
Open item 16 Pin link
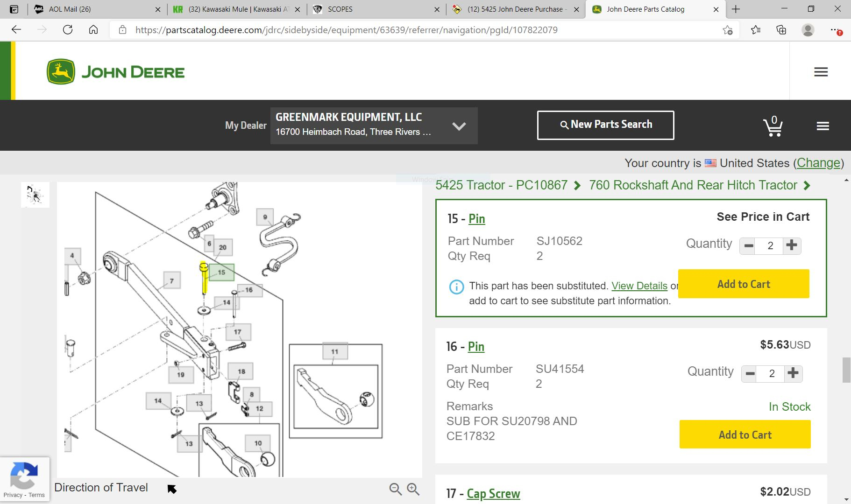click(476, 347)
